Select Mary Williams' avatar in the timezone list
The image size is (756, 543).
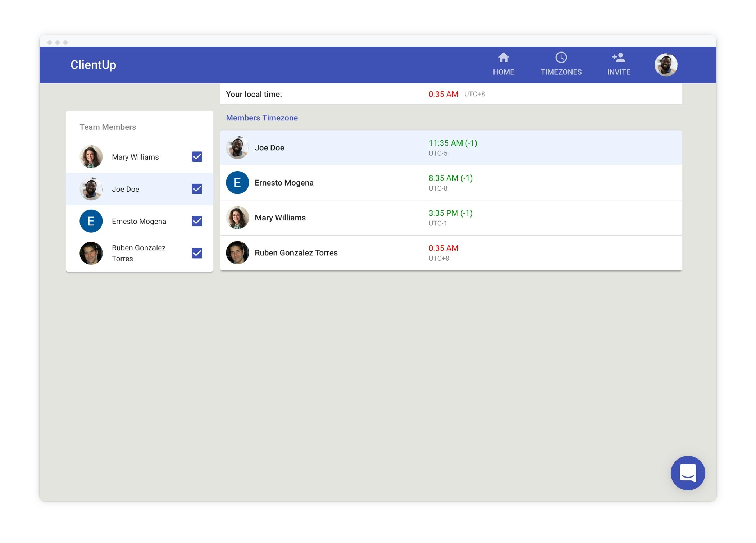click(x=237, y=218)
